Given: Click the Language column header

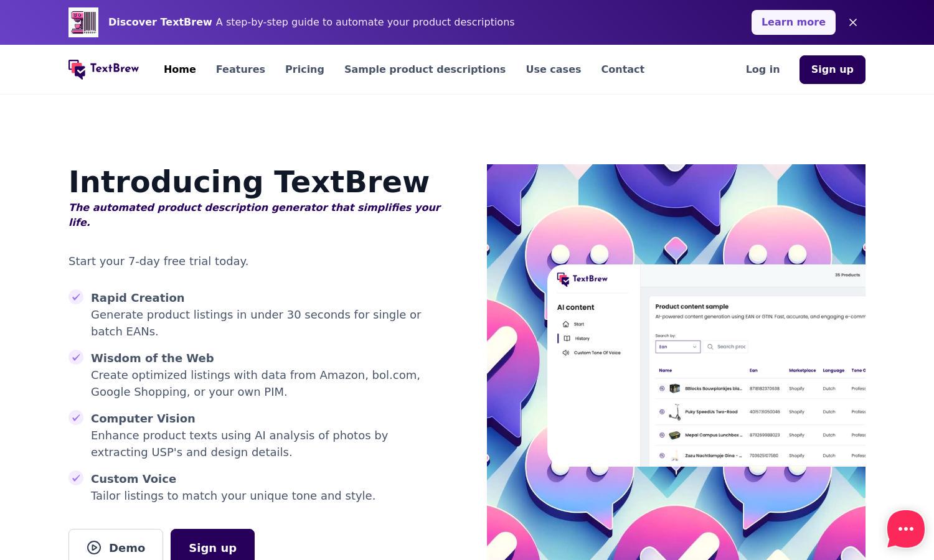Looking at the screenshot, I should tap(833, 370).
